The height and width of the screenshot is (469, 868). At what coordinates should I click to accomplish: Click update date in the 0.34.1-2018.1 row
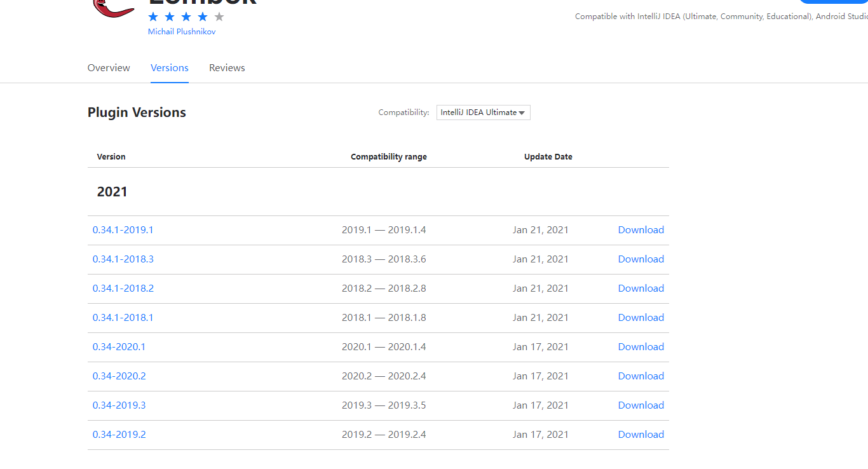pos(541,318)
